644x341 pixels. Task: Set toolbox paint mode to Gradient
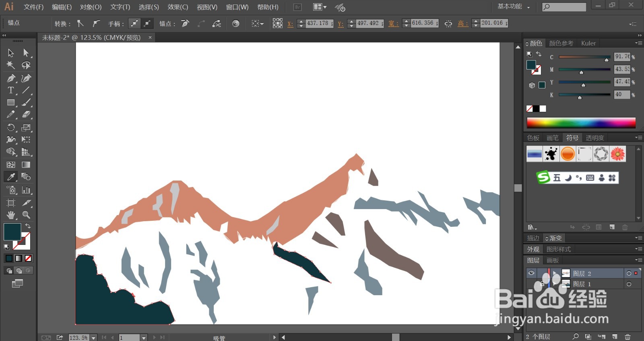point(19,258)
